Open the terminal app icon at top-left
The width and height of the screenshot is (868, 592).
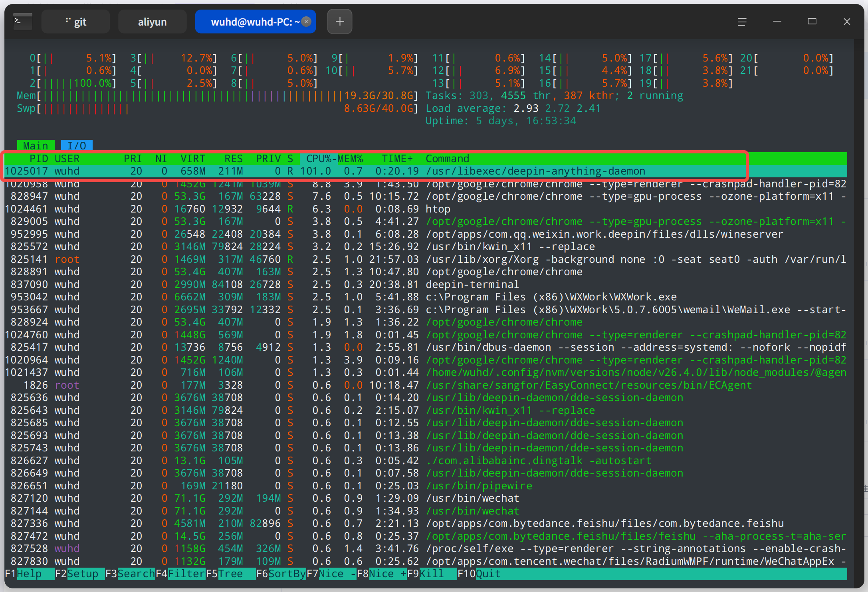pyautogui.click(x=23, y=21)
